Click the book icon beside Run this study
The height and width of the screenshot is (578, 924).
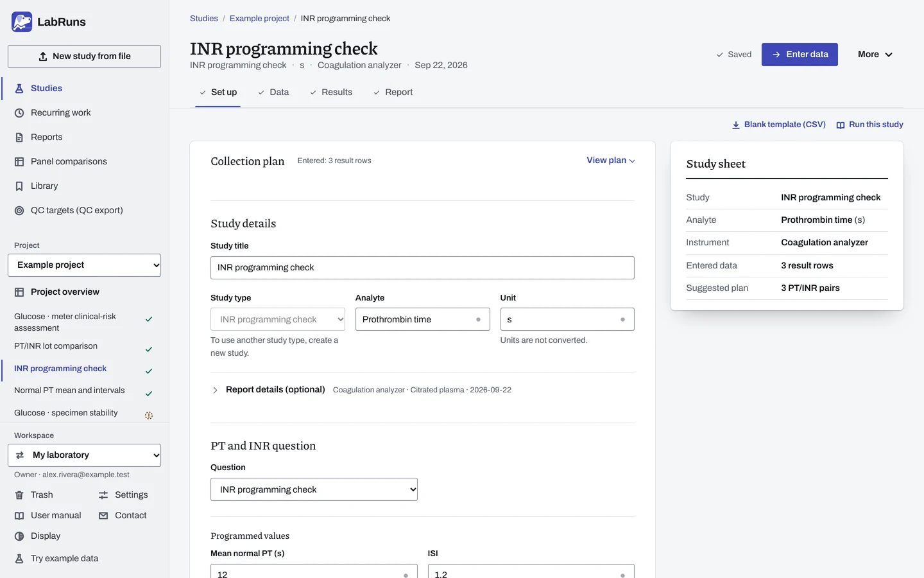[841, 125]
